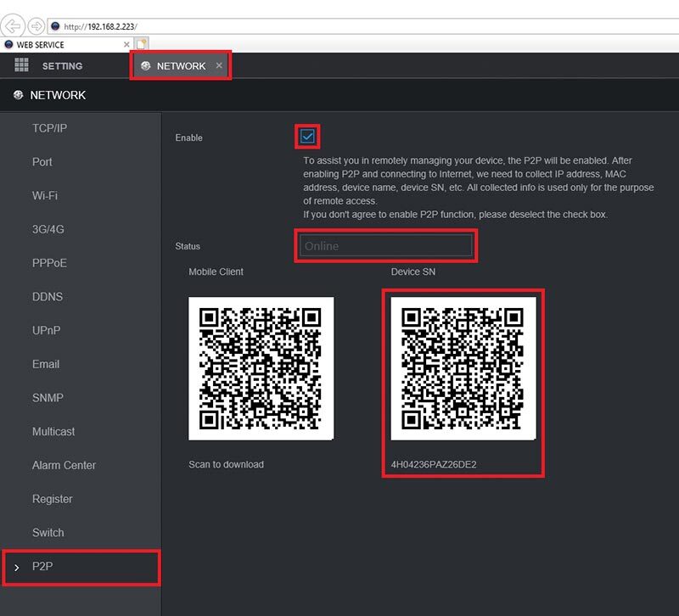Open the Email configuration page

[x=46, y=364]
